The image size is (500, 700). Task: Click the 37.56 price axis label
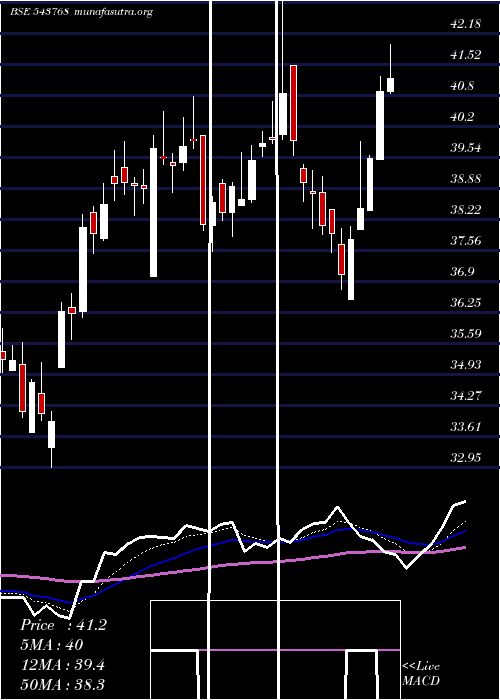(466, 241)
